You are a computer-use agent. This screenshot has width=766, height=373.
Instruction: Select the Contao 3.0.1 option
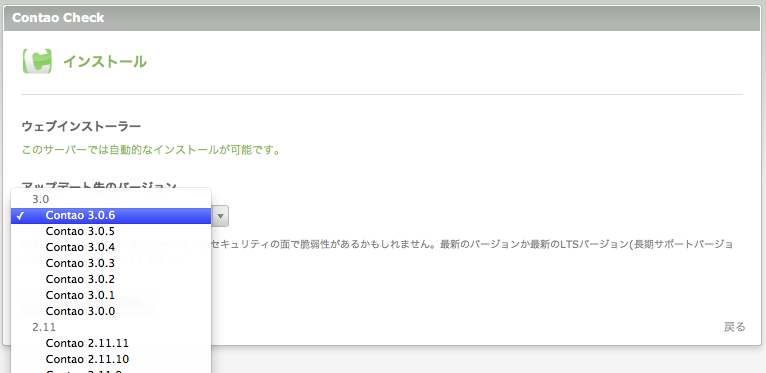click(111, 295)
